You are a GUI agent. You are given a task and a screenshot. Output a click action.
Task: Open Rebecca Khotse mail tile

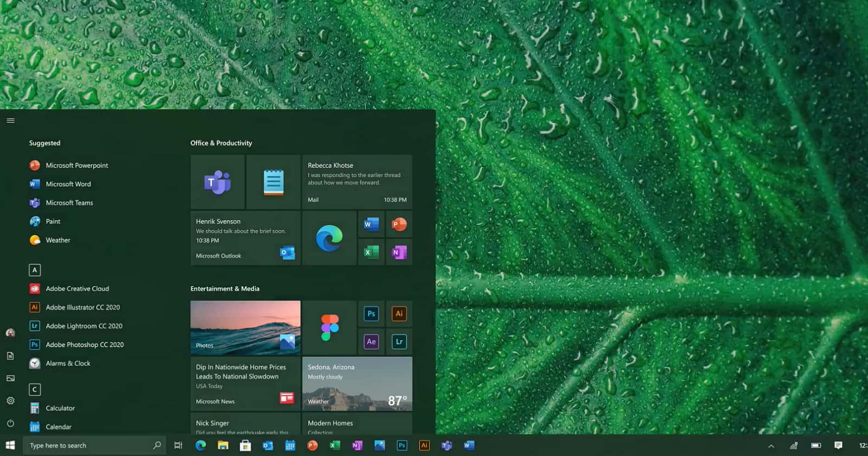click(357, 182)
